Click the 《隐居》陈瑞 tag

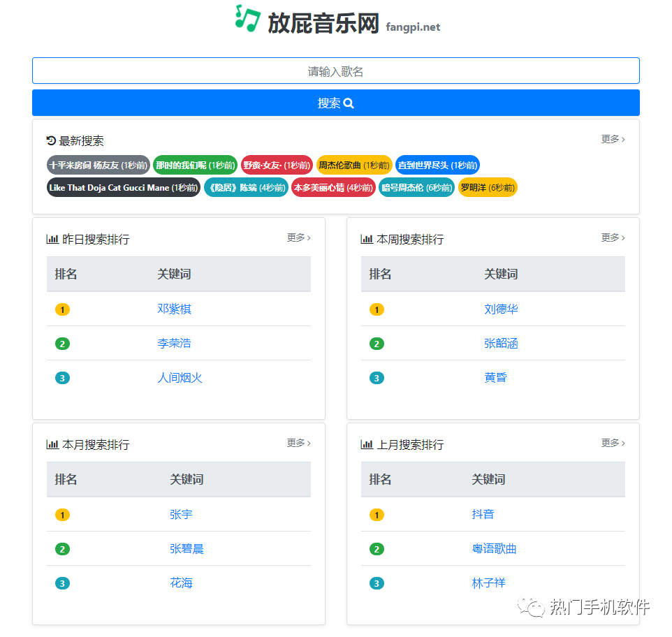[x=246, y=188]
